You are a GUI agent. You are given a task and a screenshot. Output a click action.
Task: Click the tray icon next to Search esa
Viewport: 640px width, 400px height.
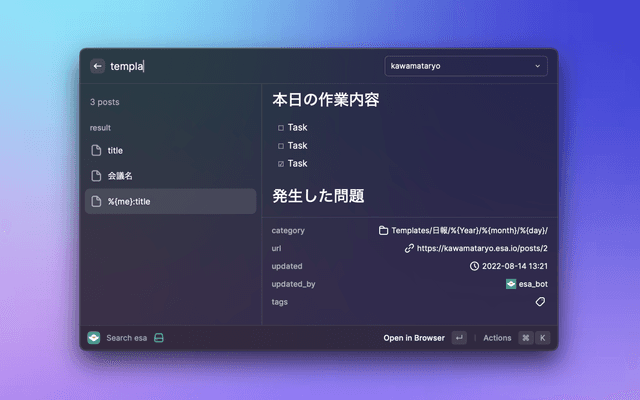(x=159, y=338)
